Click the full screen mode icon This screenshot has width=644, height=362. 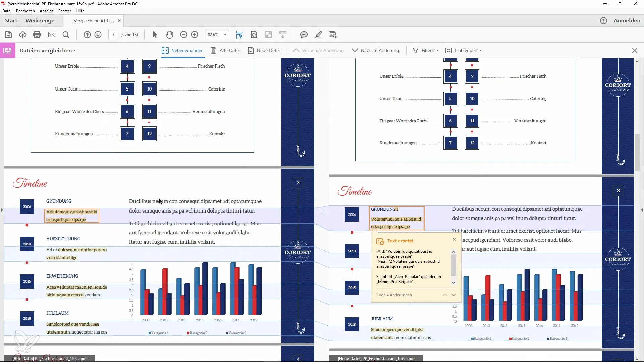pos(268,35)
